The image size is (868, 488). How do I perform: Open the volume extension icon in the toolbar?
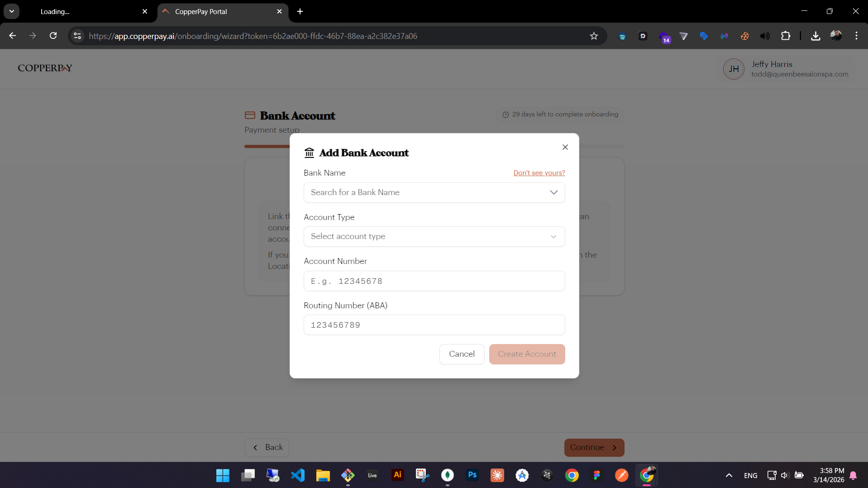pyautogui.click(x=765, y=36)
